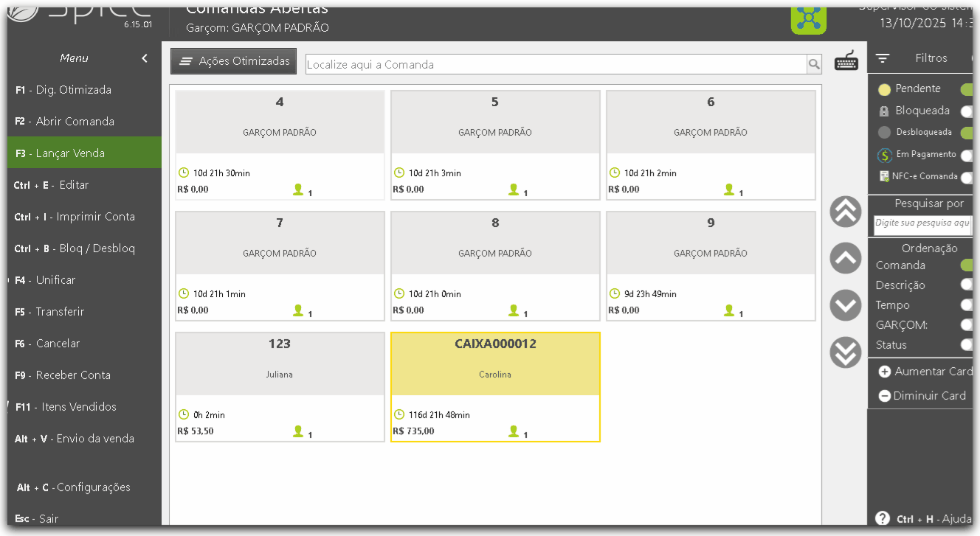
Task: Enable ordering by Status switch
Action: point(966,344)
